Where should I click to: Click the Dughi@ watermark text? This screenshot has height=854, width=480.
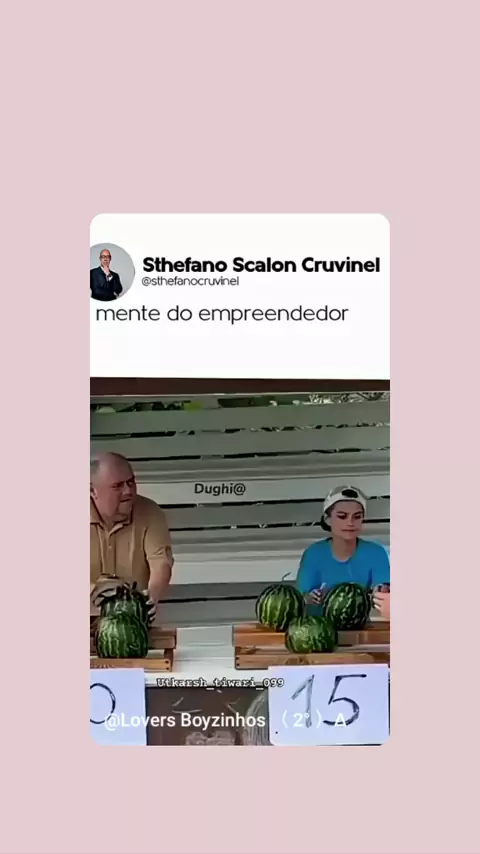[x=220, y=489]
